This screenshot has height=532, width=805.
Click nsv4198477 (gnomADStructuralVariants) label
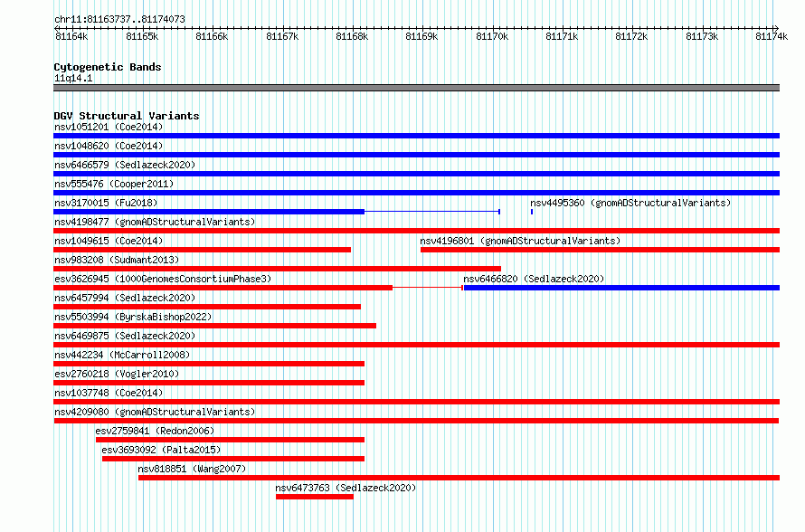tap(155, 222)
